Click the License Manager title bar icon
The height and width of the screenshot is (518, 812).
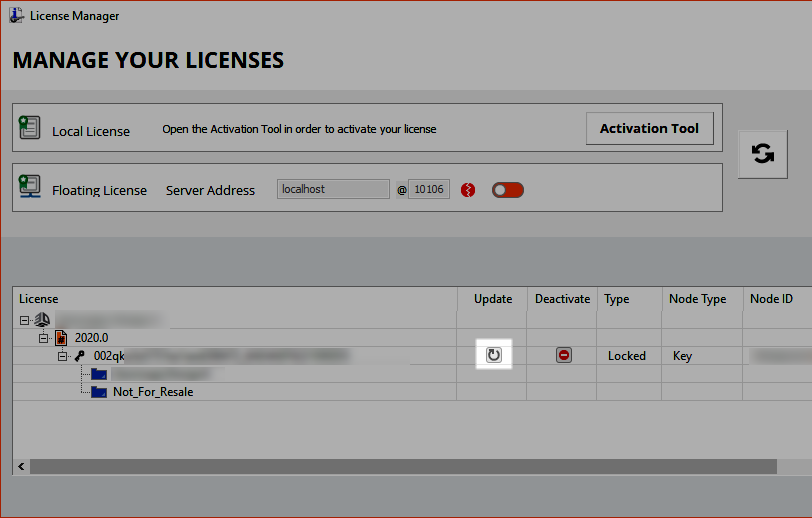coord(16,16)
